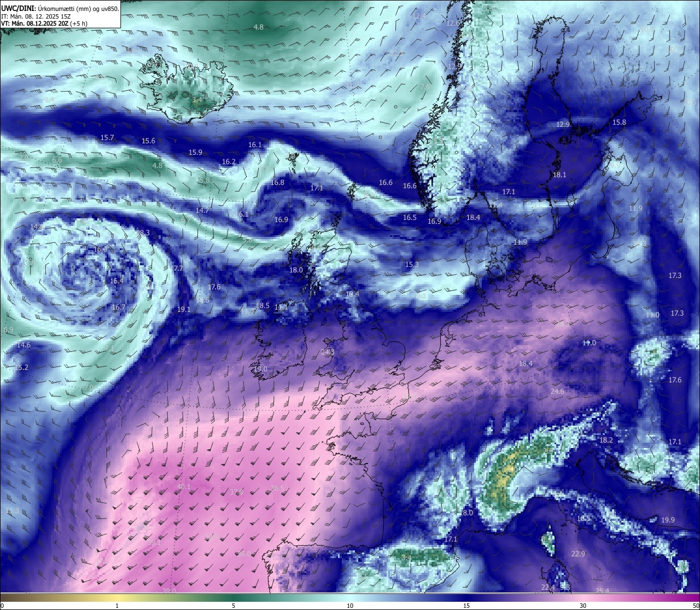Click the 16.2 value label

pyautogui.click(x=229, y=162)
